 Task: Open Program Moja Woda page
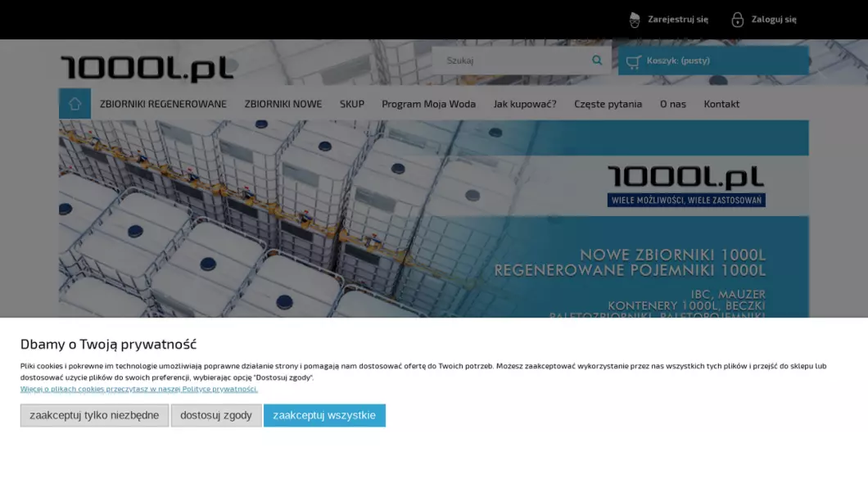428,103
